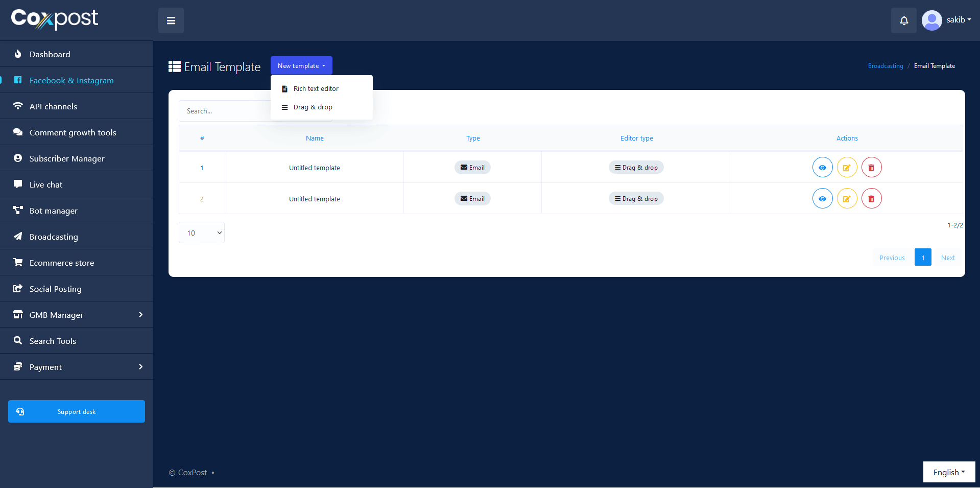The width and height of the screenshot is (980, 488).
Task: Choose Drag & drop template option
Action: point(322,107)
